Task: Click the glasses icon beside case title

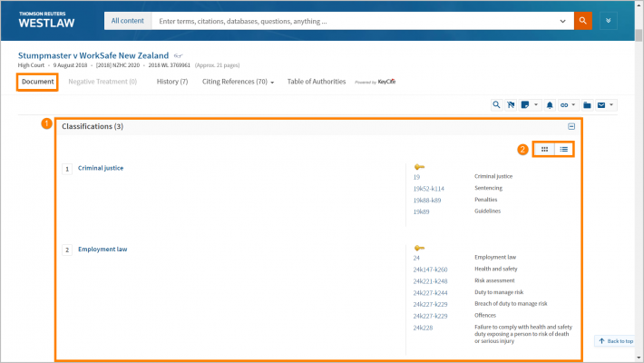Action: pos(178,55)
